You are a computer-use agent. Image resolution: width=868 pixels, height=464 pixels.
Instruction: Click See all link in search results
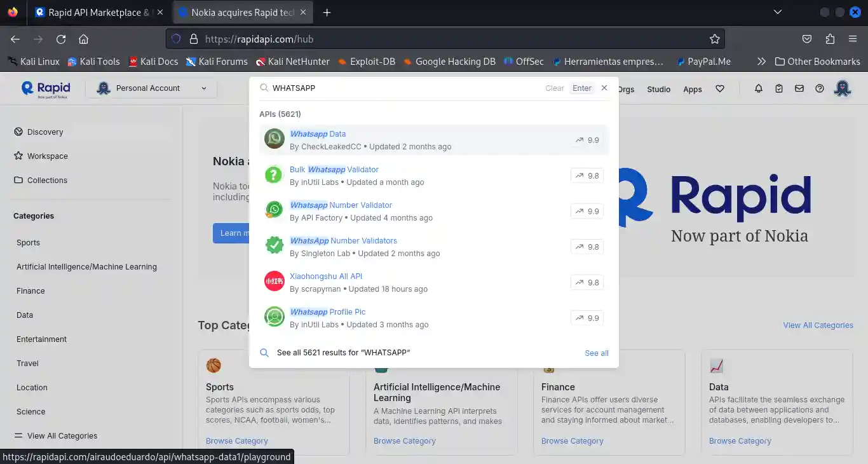pos(596,353)
